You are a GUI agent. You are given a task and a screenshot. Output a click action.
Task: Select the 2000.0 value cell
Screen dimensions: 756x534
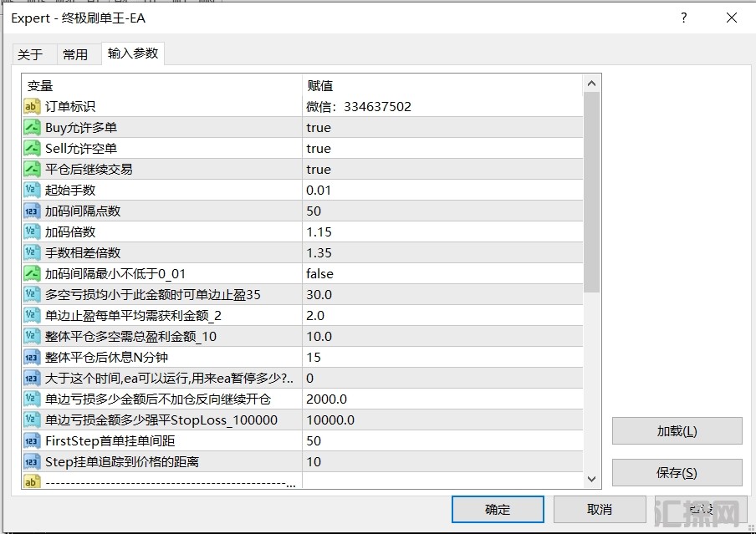(442, 399)
